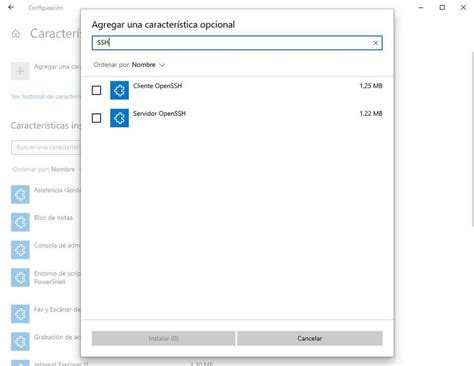Close the Configuración window
Image resolution: width=474 pixels, height=366 pixels.
(x=463, y=7)
